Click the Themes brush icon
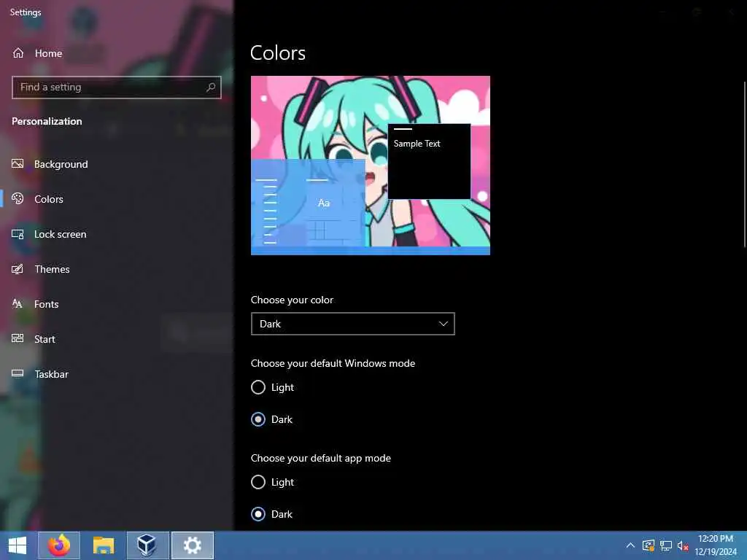The height and width of the screenshot is (560, 747). 18,269
